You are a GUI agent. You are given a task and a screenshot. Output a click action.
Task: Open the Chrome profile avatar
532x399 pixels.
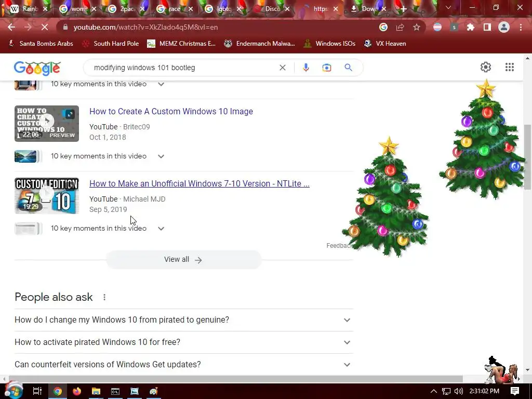click(x=504, y=27)
